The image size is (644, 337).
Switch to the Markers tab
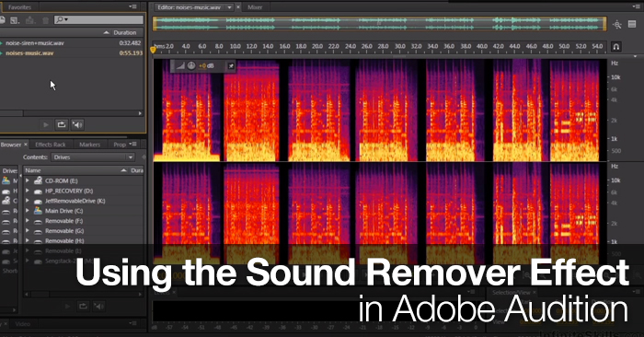tap(89, 145)
